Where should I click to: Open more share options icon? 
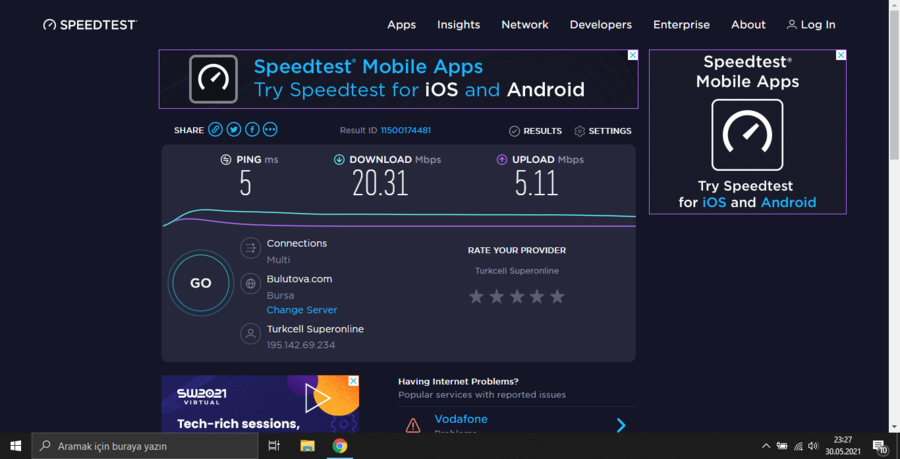pyautogui.click(x=270, y=130)
